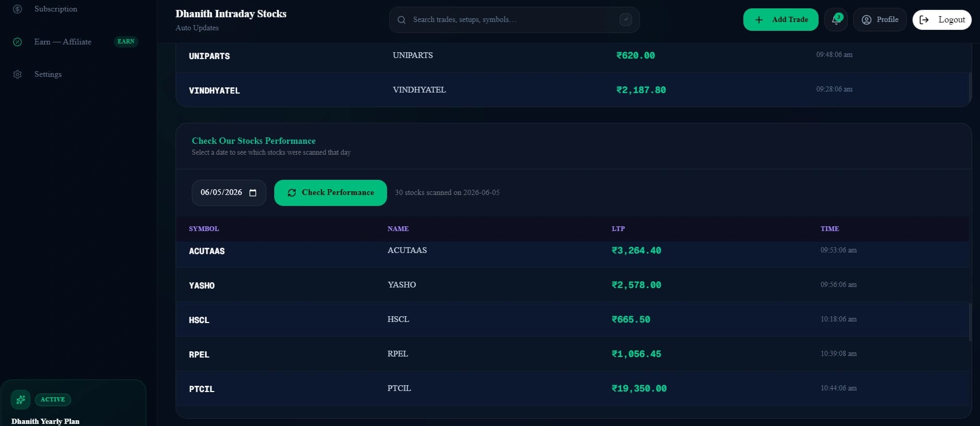Click the ₹2,187.80 LTP value

click(641, 90)
